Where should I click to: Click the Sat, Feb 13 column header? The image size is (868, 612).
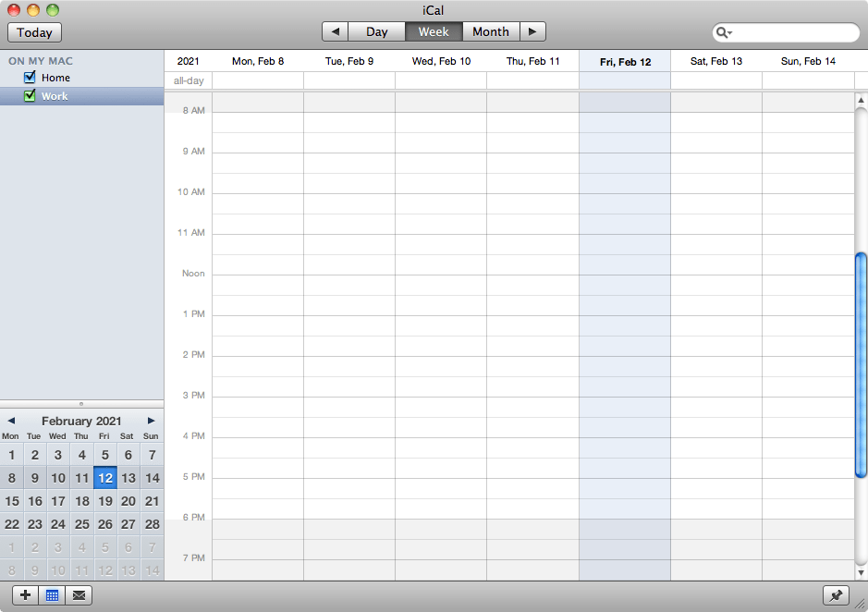pyautogui.click(x=716, y=61)
